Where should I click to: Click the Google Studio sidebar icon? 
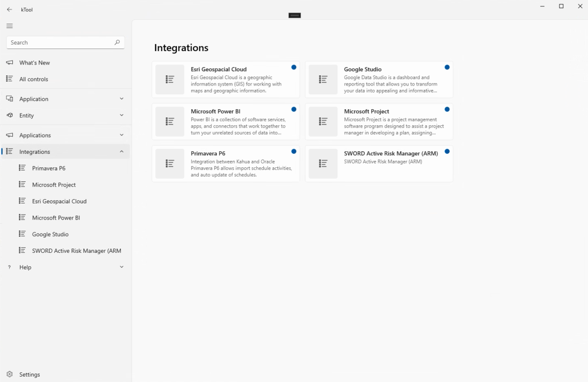(x=22, y=234)
